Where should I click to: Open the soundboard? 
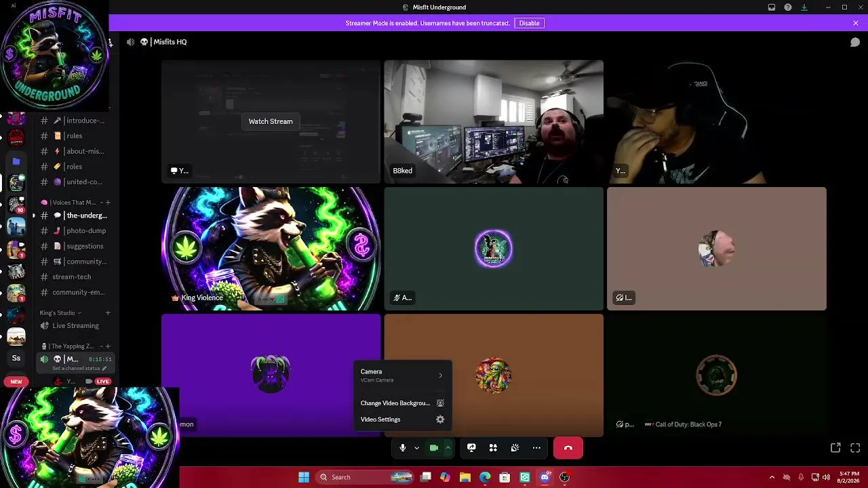click(515, 448)
